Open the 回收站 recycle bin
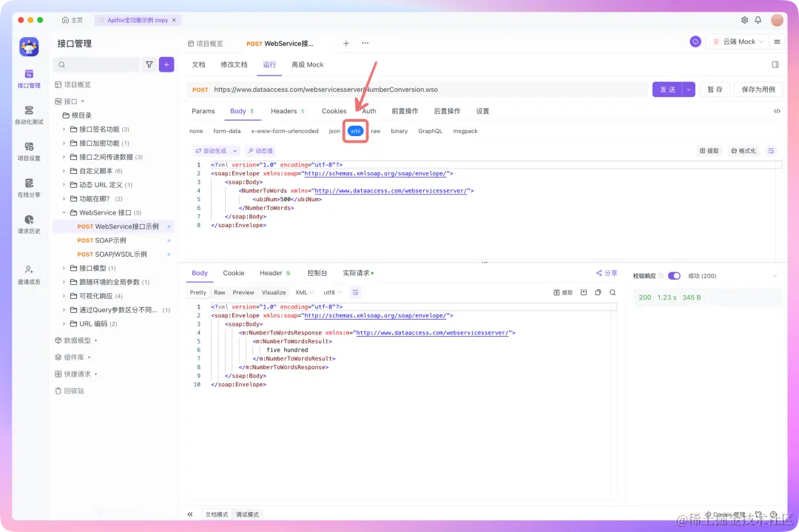Viewport: 799px width, 532px height. [70, 391]
